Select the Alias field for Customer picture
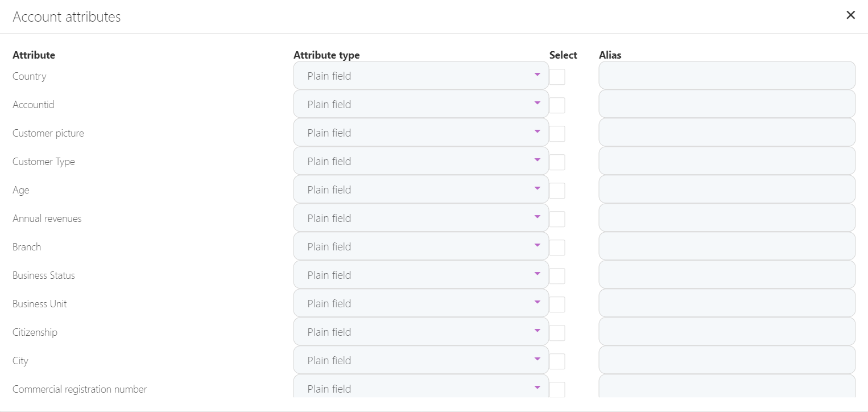Image resolution: width=868 pixels, height=412 pixels. [x=727, y=133]
